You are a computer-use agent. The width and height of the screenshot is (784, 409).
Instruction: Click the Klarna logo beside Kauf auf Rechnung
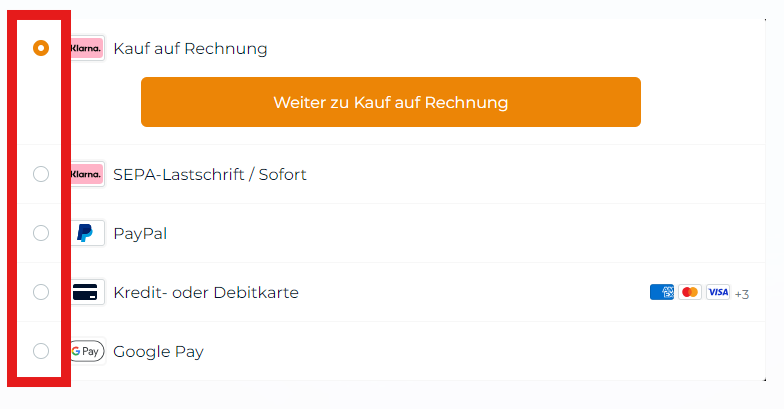86,48
